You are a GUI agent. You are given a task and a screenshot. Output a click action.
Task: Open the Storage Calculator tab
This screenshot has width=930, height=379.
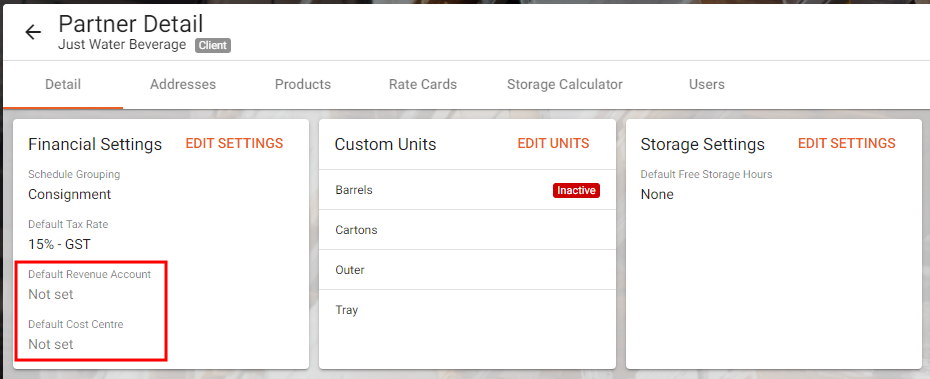(565, 84)
